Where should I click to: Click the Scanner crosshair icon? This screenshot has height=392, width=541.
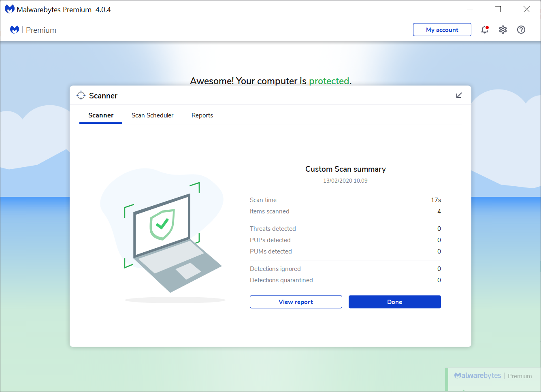[x=81, y=95]
